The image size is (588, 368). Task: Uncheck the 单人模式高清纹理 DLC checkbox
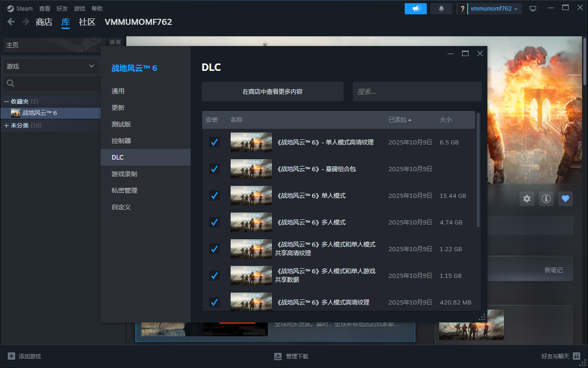214,142
